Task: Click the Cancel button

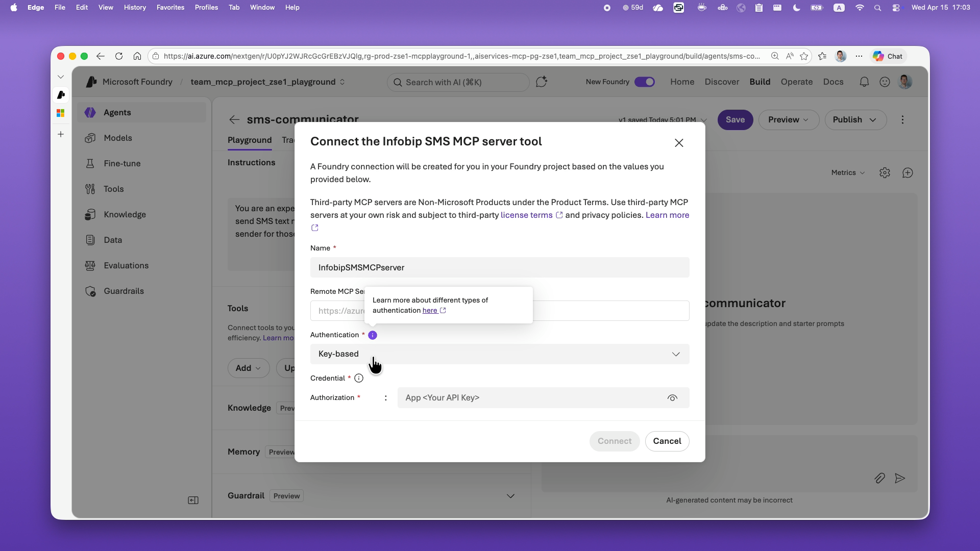Action: pos(667,441)
